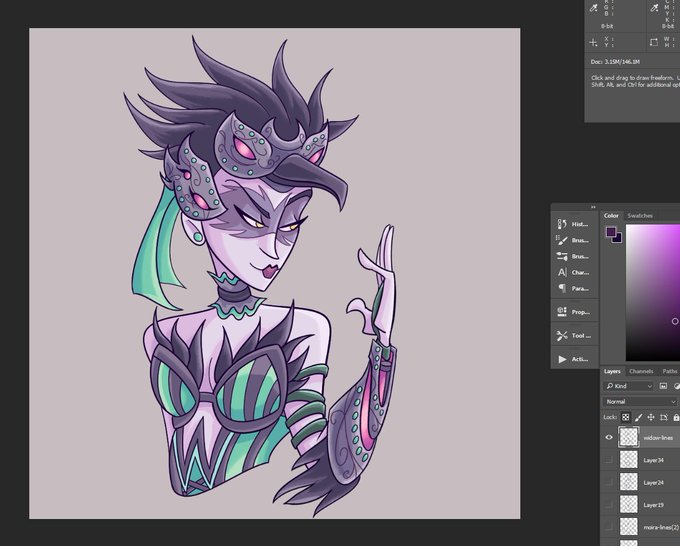Click the XY crosshair coordinates icon

[x=593, y=42]
